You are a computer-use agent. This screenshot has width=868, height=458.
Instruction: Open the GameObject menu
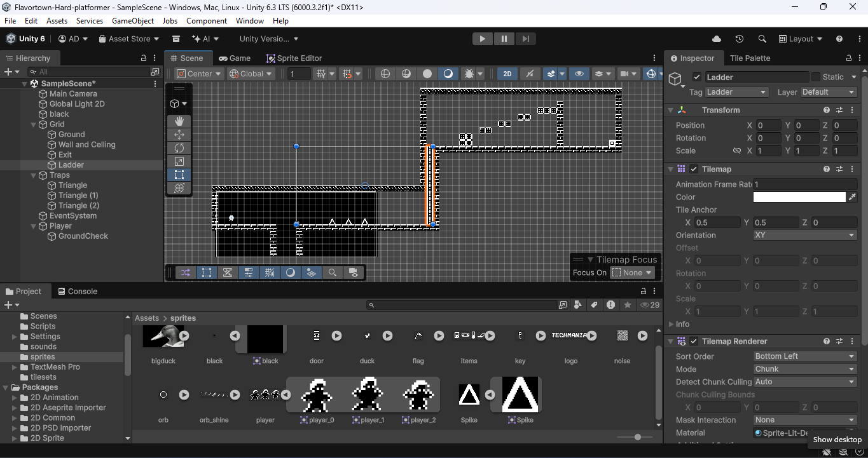133,21
